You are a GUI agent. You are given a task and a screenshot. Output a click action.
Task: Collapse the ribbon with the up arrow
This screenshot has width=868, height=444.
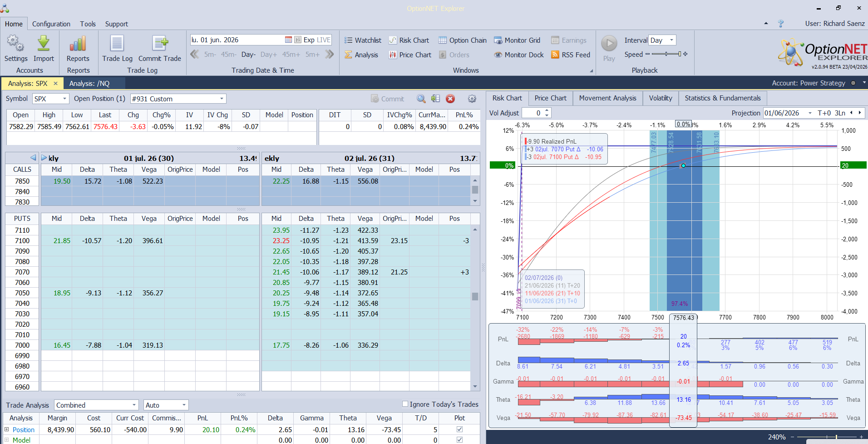pyautogui.click(x=766, y=23)
